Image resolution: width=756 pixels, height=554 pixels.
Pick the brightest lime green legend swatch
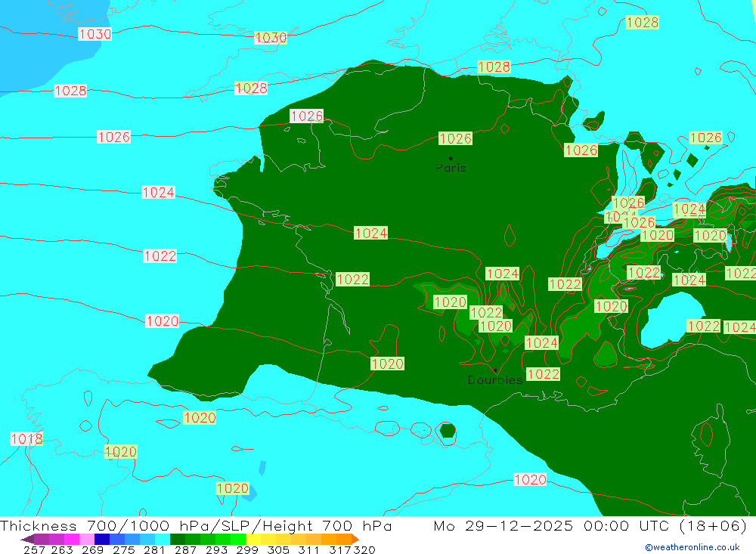click(x=238, y=539)
